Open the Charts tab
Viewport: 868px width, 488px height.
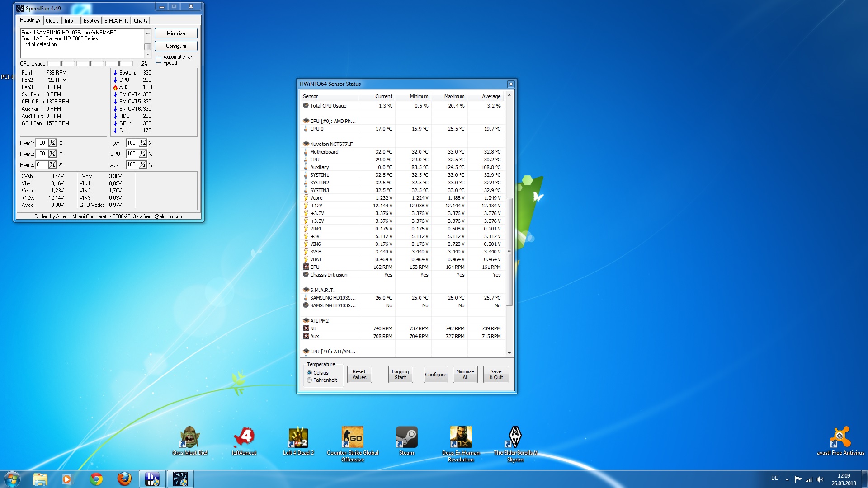(141, 21)
